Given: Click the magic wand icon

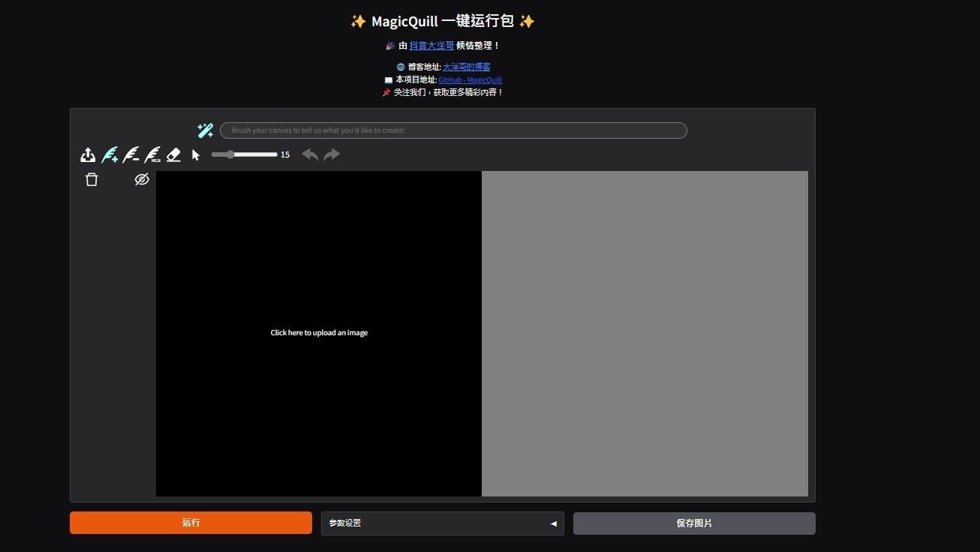Looking at the screenshot, I should [206, 130].
